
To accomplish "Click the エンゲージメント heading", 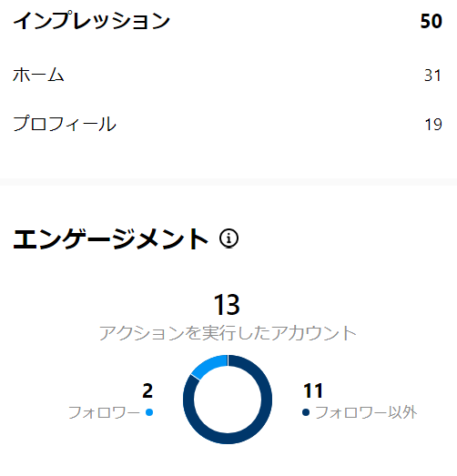I will click(110, 239).
